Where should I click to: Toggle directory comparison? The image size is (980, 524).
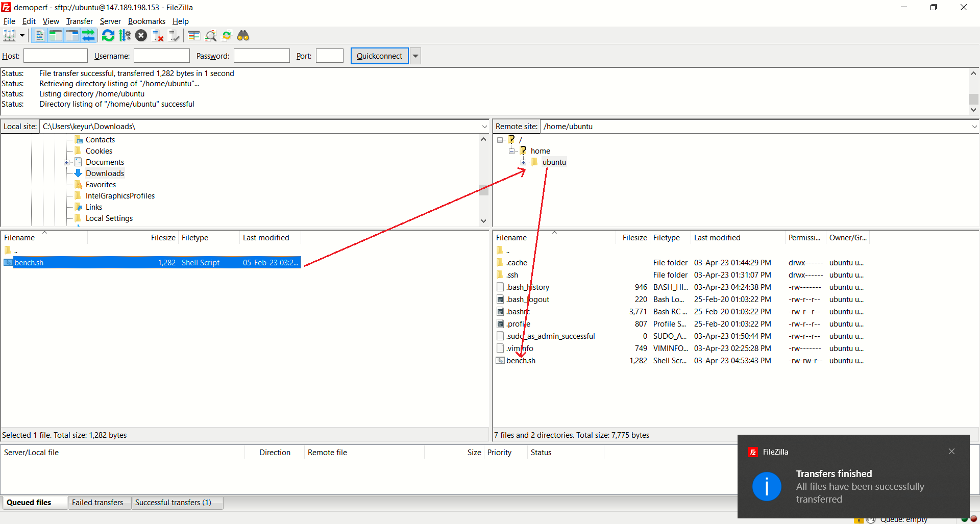[x=211, y=36]
